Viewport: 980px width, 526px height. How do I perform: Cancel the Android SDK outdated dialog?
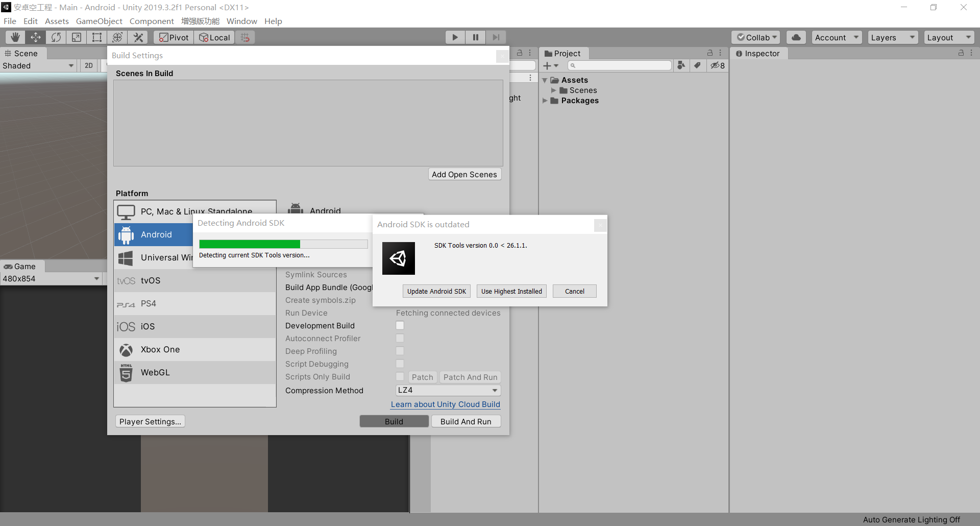(x=574, y=291)
